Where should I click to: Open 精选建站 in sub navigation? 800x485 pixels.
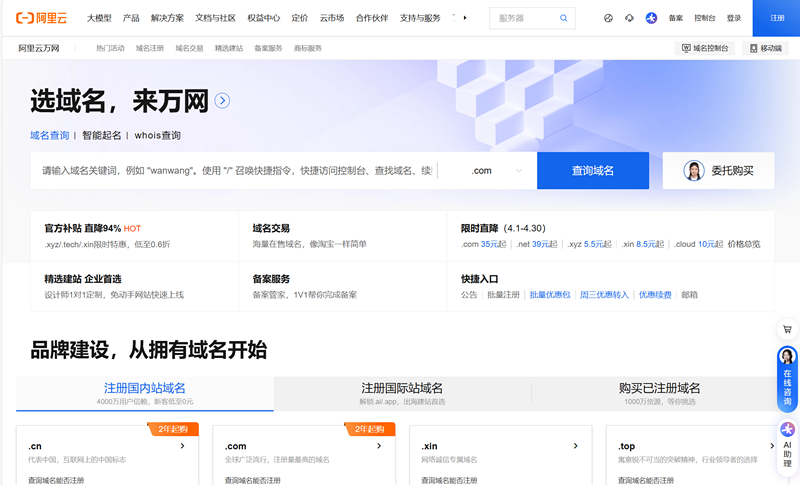pos(229,48)
